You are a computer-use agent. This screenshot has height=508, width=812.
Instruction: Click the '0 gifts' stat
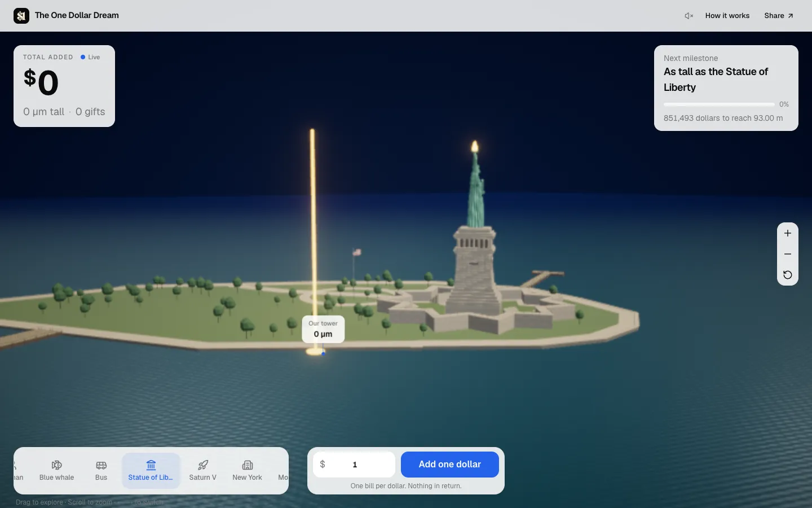pos(90,112)
